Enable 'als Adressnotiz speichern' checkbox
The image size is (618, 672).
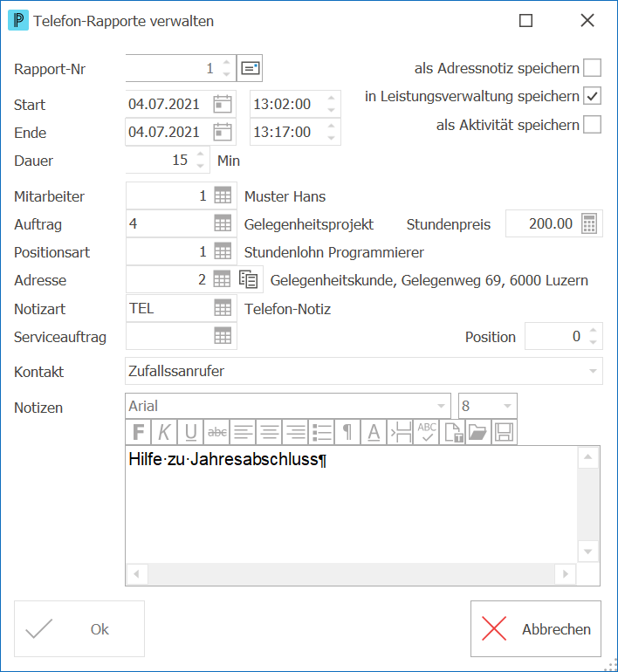click(592, 68)
